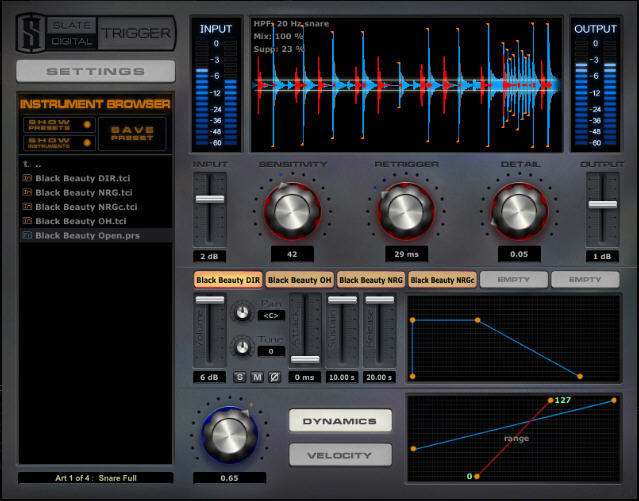Click the Sustain fader handle

[342, 300]
